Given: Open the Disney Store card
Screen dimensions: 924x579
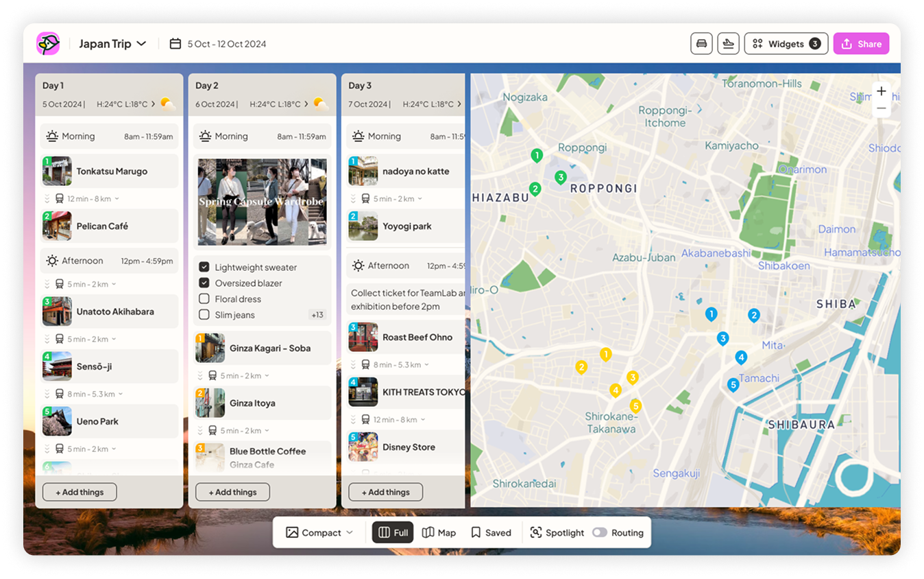Looking at the screenshot, I should [x=406, y=447].
